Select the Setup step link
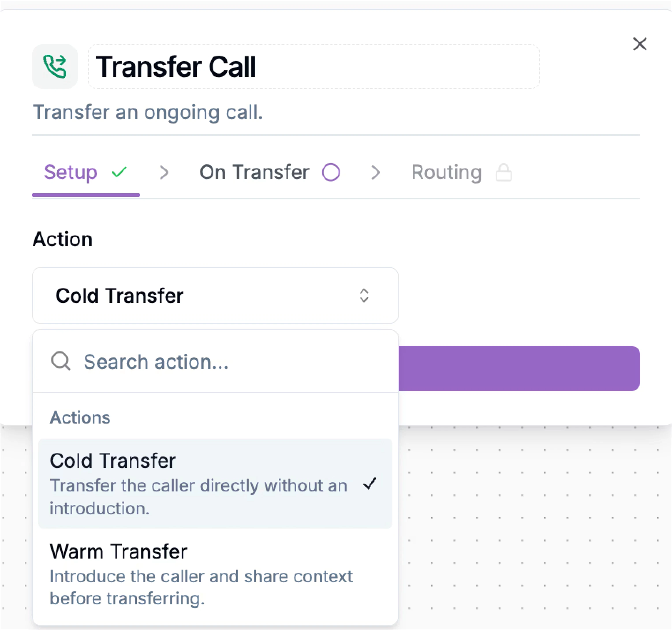This screenshot has height=630, width=672. tap(71, 172)
